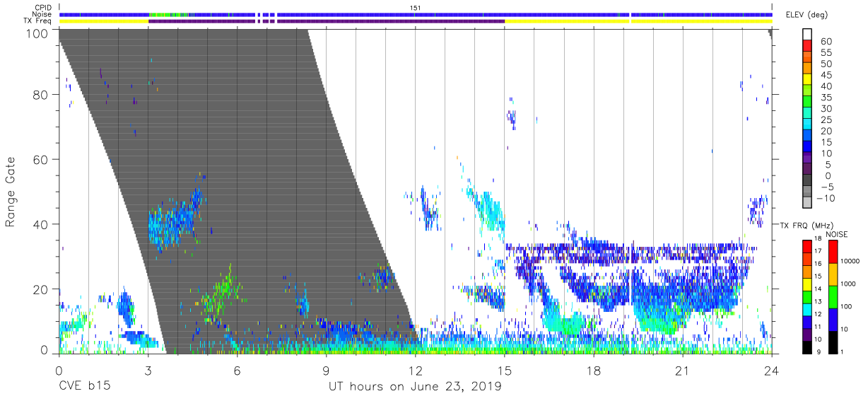
Task: Click the TX Freq row label
Action: 39,21
